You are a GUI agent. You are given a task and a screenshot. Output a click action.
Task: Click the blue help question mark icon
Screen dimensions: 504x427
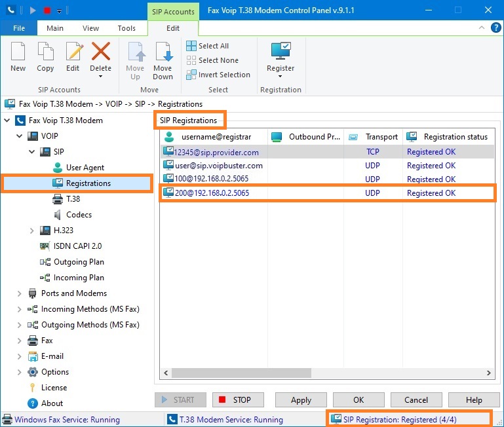point(495,28)
